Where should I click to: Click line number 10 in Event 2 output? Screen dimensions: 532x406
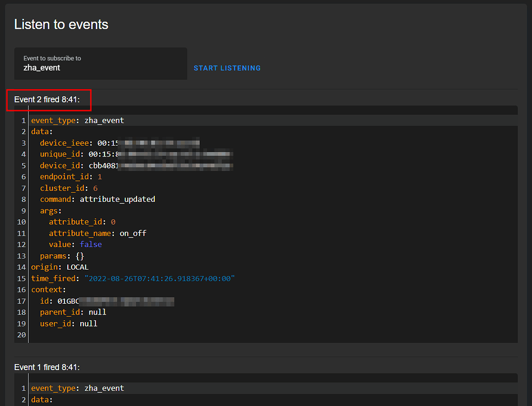click(x=21, y=221)
